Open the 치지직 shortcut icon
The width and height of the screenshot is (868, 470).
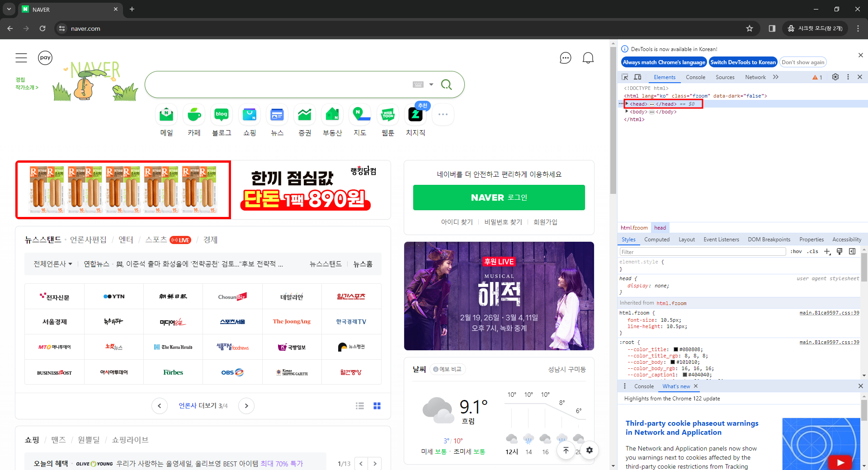click(415, 115)
